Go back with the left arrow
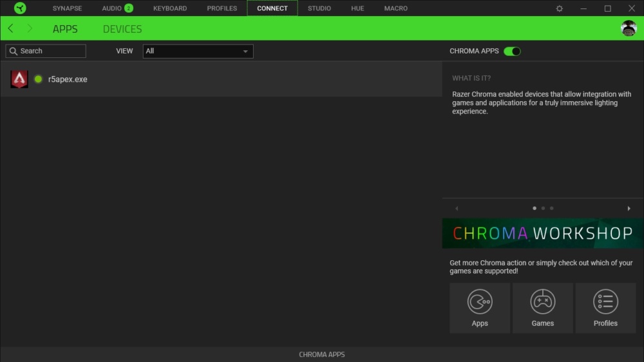The width and height of the screenshot is (644, 362). [11, 28]
